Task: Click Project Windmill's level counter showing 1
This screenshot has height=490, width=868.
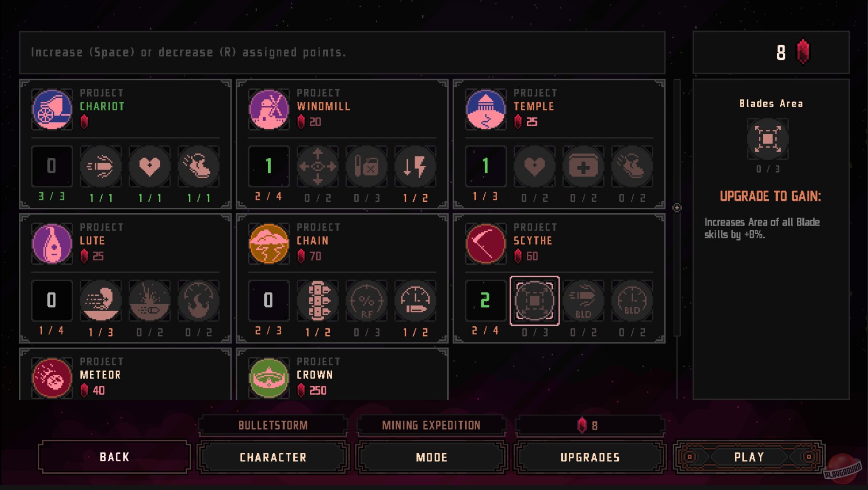Action: (269, 166)
